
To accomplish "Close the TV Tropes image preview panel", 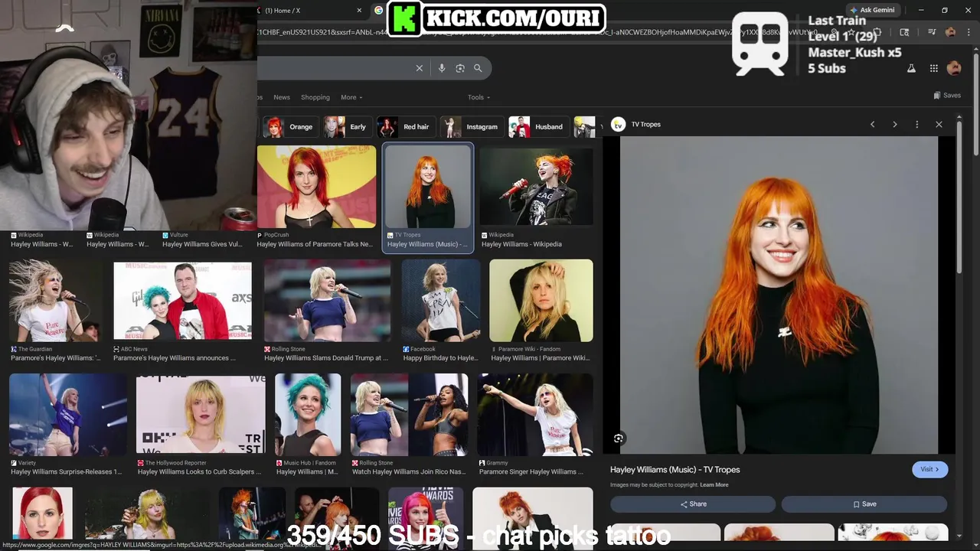I will (x=939, y=124).
